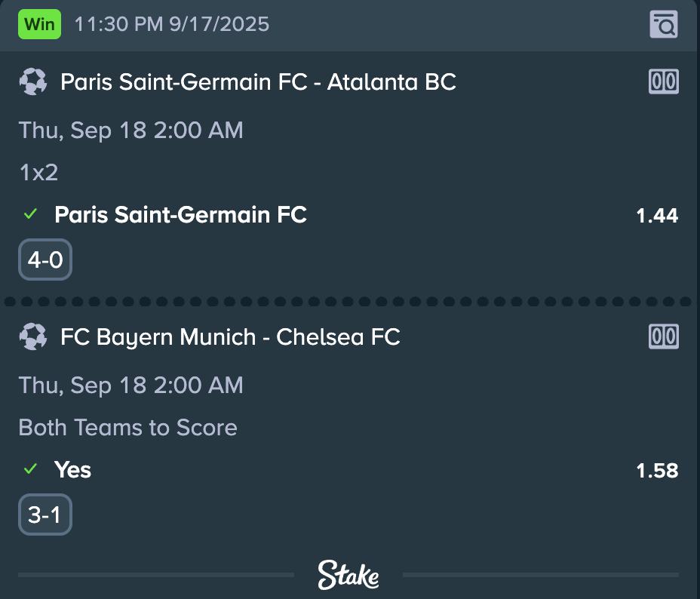
Task: Select the 4-0 score badge
Action: coord(45,260)
